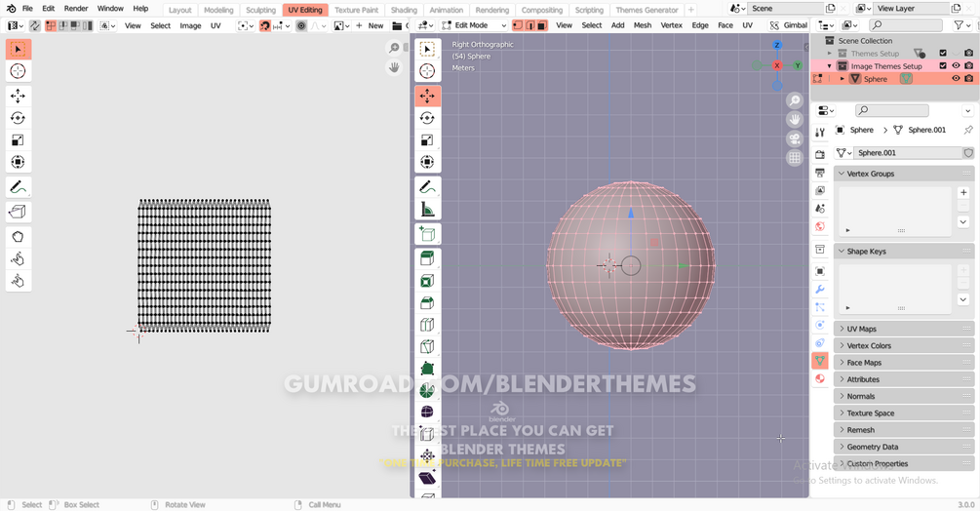The height and width of the screenshot is (511, 980).
Task: Select the UV editor Annotate tool
Action: 19,187
